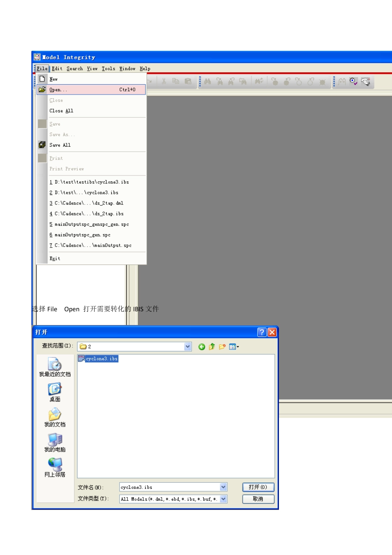The height and width of the screenshot is (555, 392).
Task: Go up one folder level icon
Action: coord(212,347)
